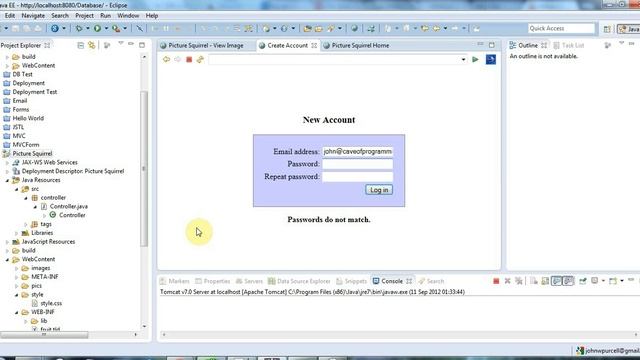
Task: Close the Create Account tab
Action: 314,45
